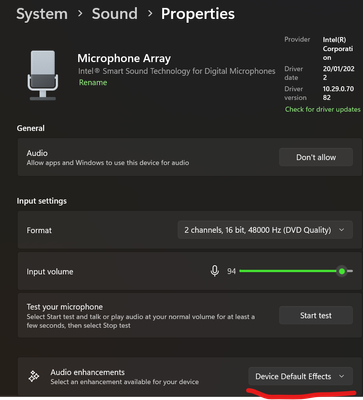
Task: Adjust the Input volume slider handle
Action: point(342,271)
